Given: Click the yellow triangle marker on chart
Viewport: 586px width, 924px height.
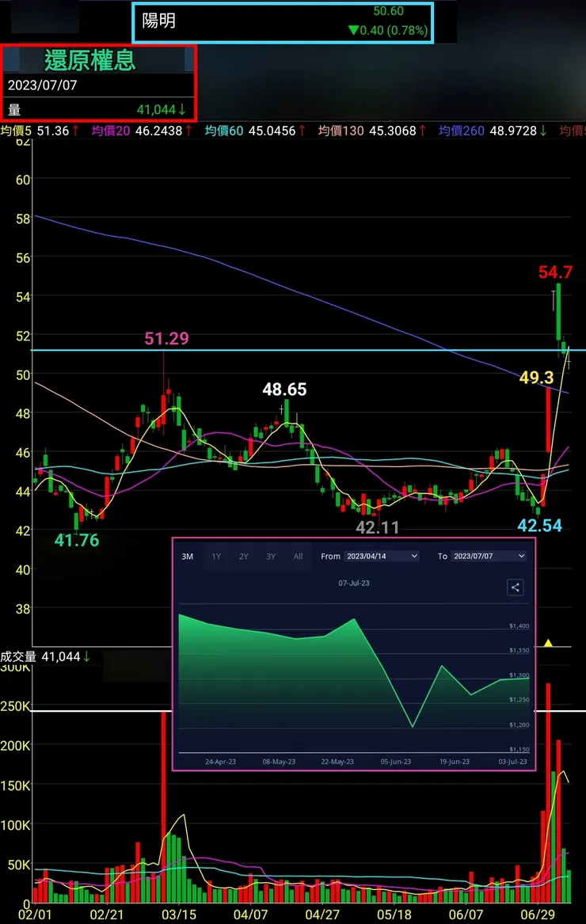Looking at the screenshot, I should tap(548, 643).
